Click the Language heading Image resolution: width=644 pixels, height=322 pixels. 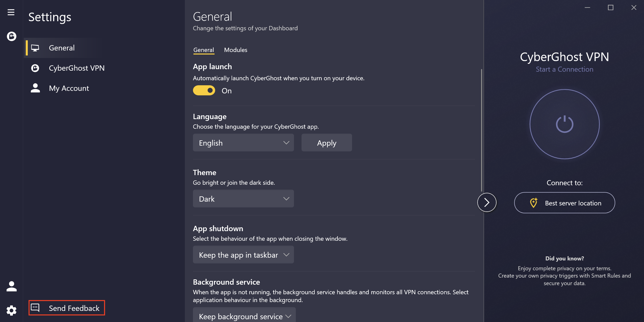coord(210,116)
